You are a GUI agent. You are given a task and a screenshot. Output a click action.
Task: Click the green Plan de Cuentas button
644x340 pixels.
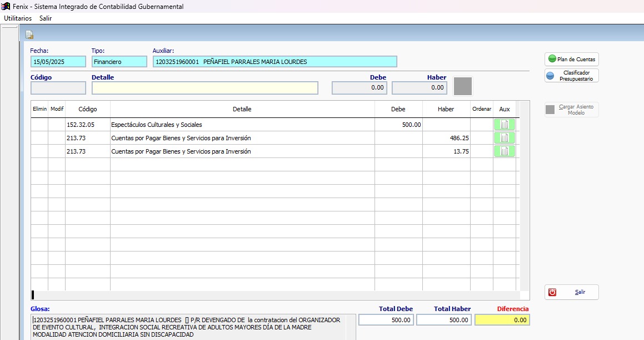[571, 59]
